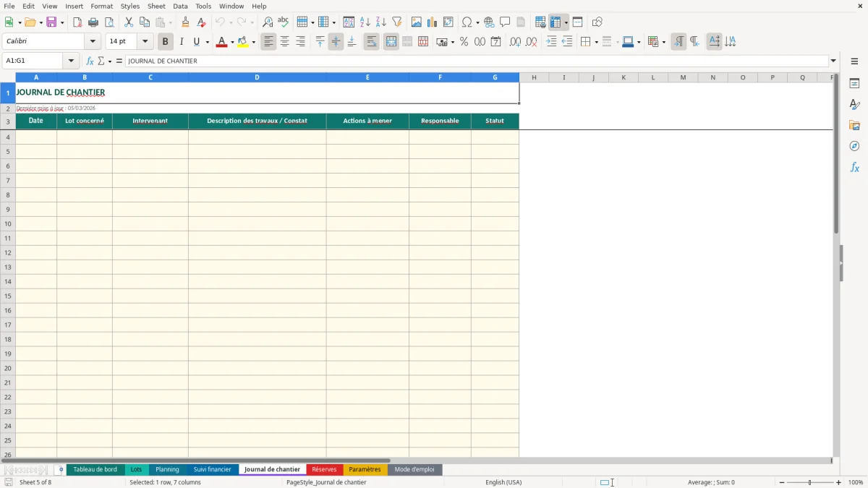The width and height of the screenshot is (868, 488).
Task: Switch to Tableau de bord sheet tab
Action: click(x=95, y=470)
